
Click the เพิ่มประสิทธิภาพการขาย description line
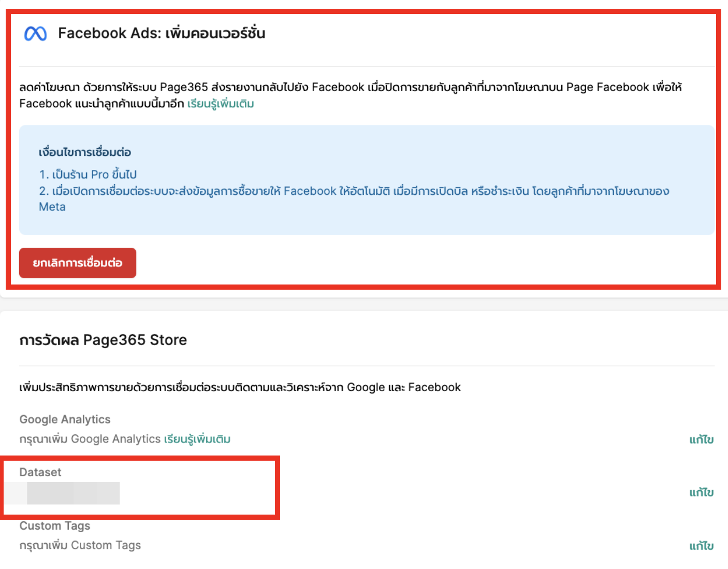click(240, 387)
